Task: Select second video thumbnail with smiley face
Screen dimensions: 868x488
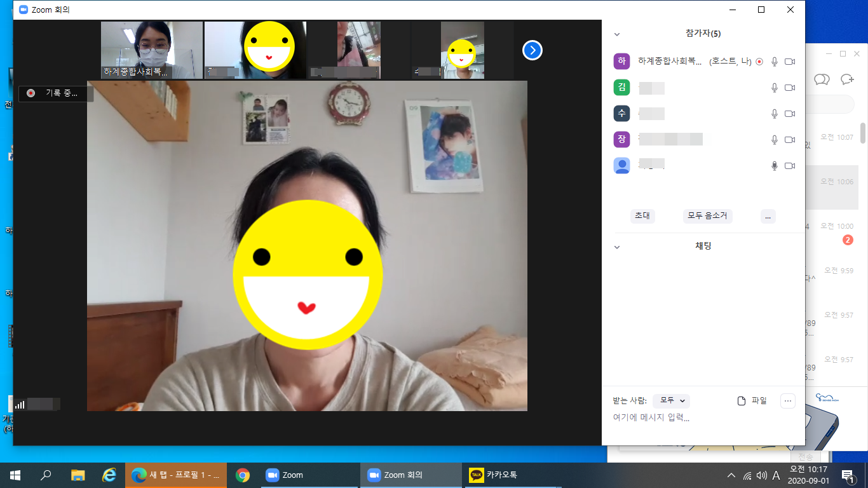Action: point(255,50)
